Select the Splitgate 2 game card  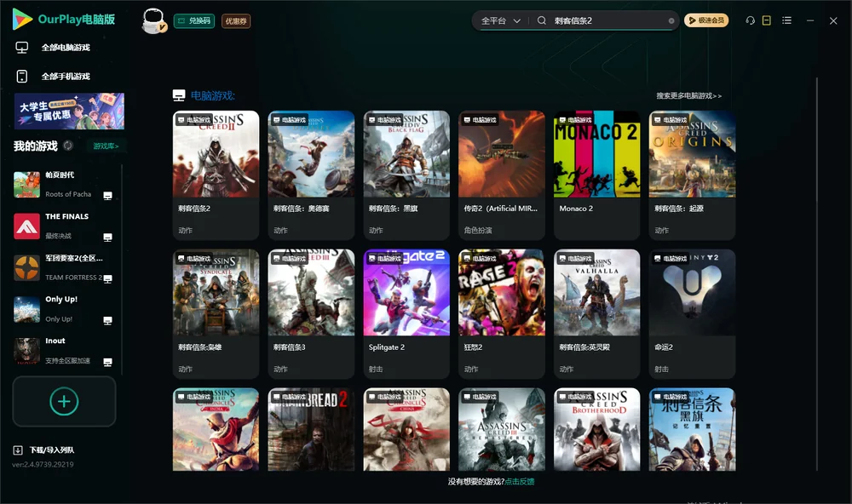click(406, 314)
